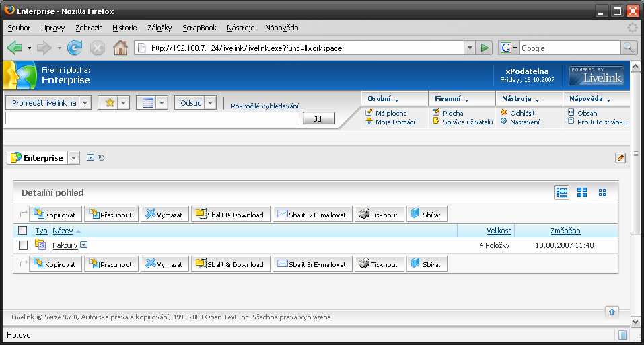Click the favorites star icon

109,102
